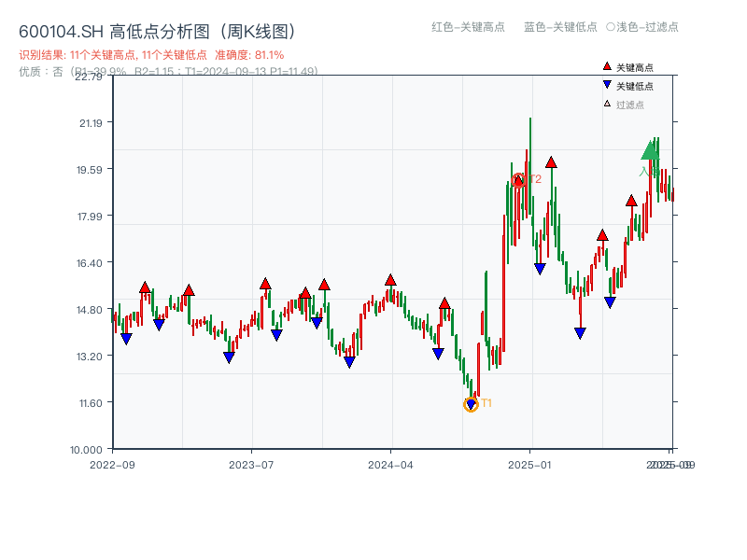Click the 过滤点 legend label text

coord(630,105)
